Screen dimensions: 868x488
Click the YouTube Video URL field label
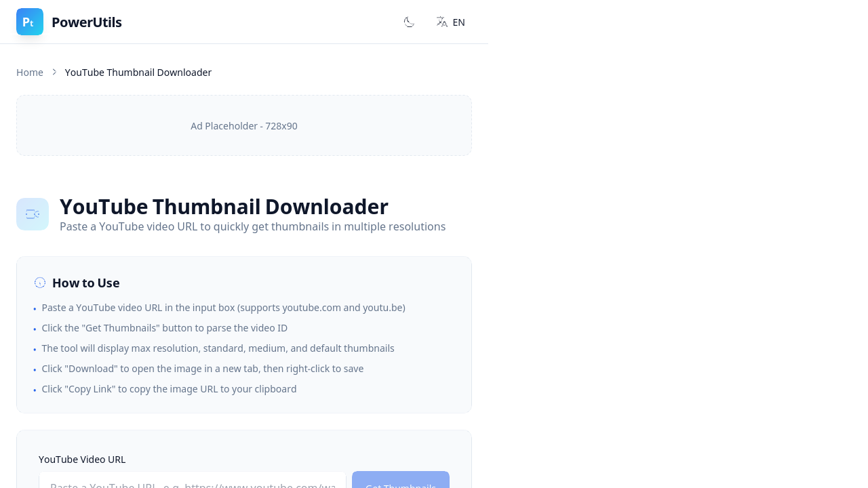[x=82, y=460]
